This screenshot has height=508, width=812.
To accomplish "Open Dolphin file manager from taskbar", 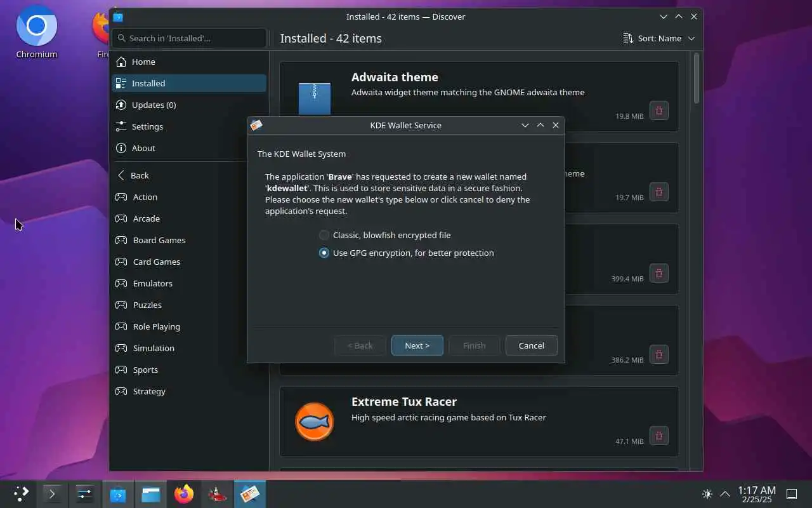I will tap(151, 493).
